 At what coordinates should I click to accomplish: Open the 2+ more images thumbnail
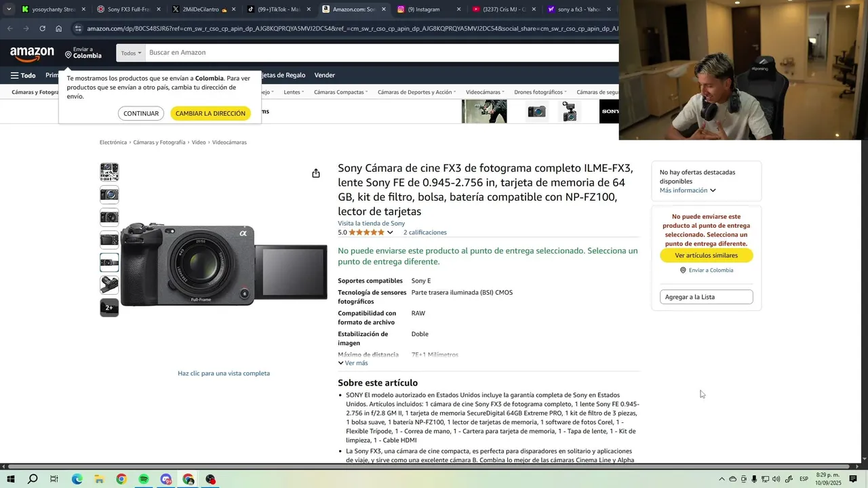pyautogui.click(x=109, y=308)
